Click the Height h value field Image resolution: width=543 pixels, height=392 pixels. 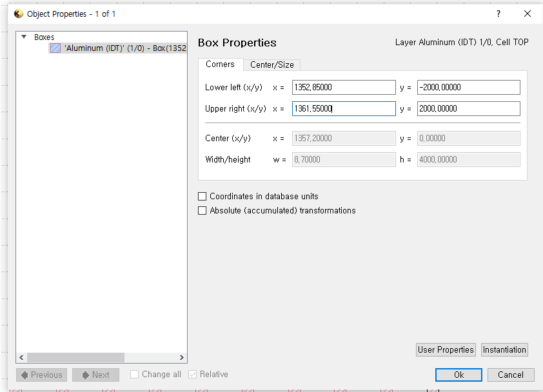469,160
